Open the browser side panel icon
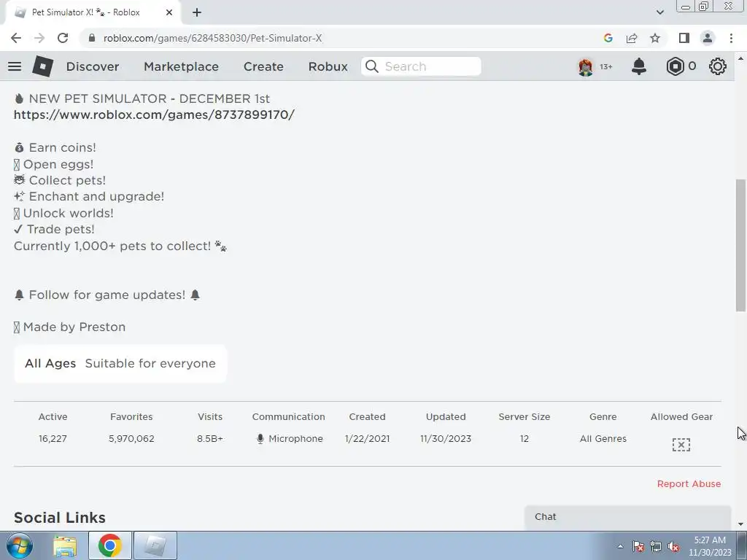 [684, 38]
